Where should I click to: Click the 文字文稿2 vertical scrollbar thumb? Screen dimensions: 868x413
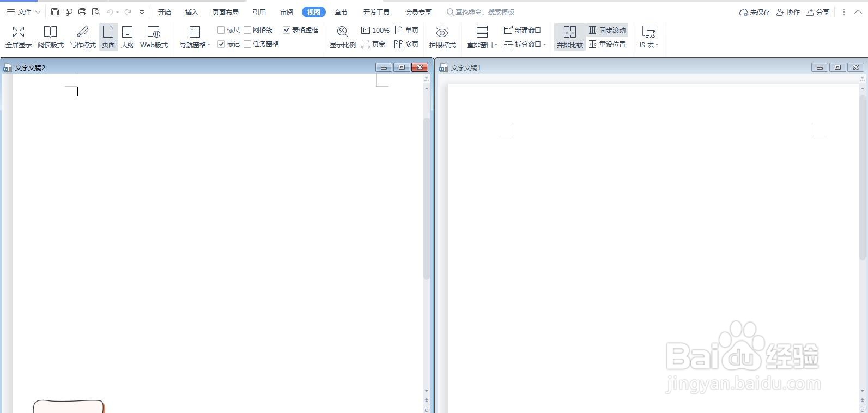tap(427, 199)
